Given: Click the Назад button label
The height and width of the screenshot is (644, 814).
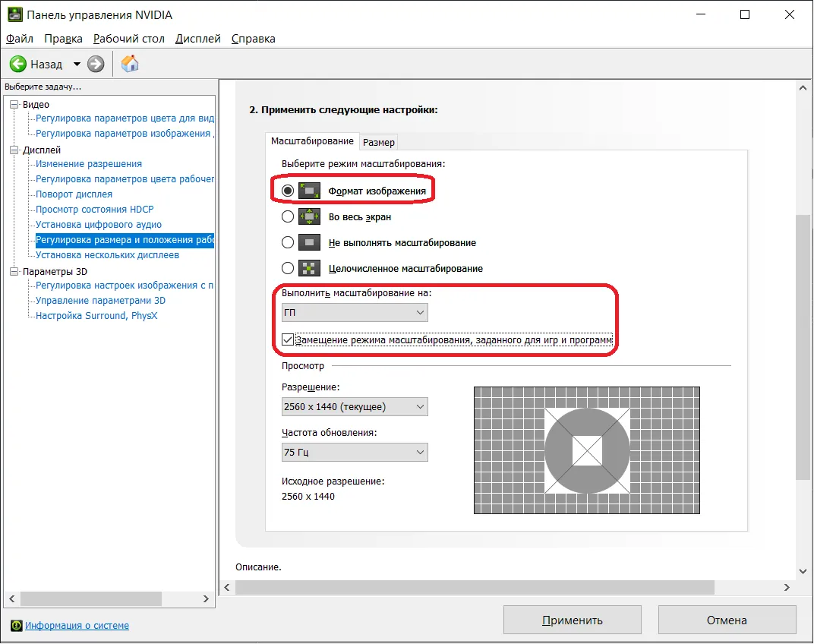Looking at the screenshot, I should 46,65.
